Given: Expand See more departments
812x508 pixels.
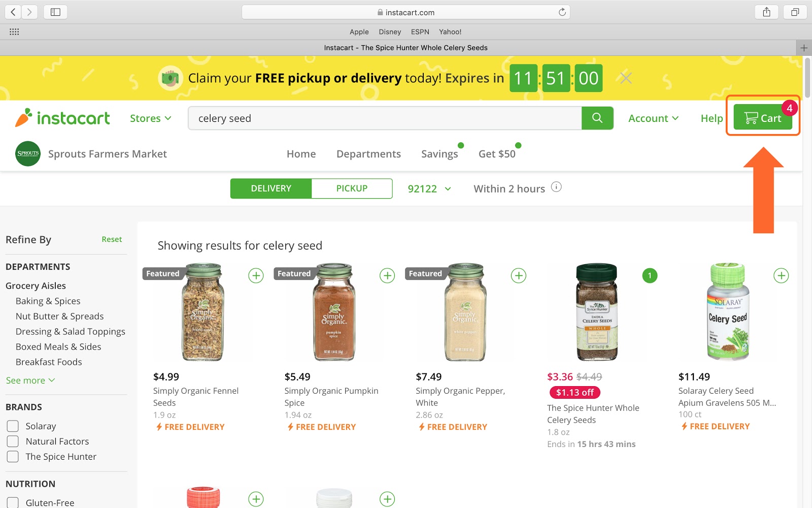Looking at the screenshot, I should click(x=30, y=380).
